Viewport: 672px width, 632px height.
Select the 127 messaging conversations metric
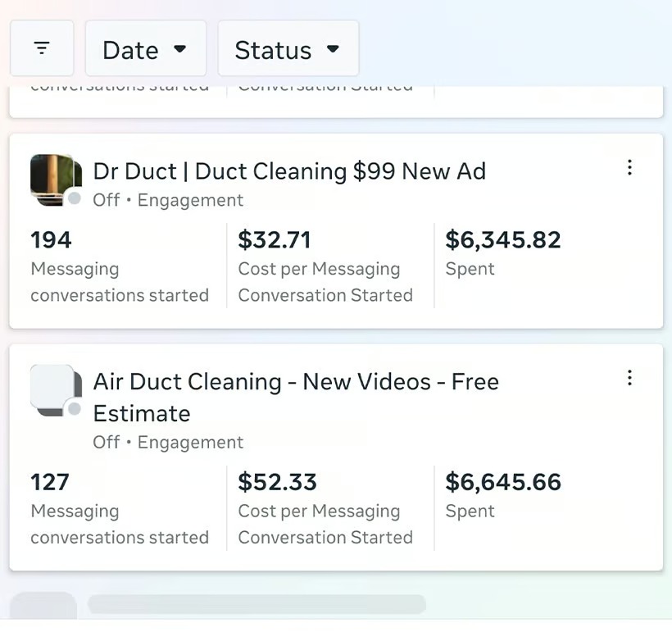click(50, 482)
